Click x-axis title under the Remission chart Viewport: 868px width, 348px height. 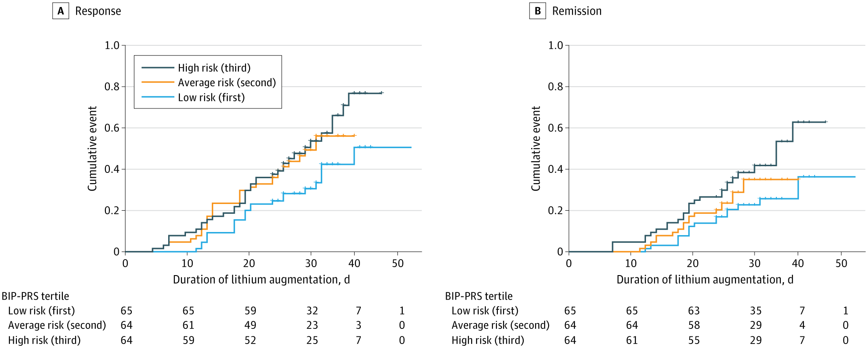click(x=705, y=280)
